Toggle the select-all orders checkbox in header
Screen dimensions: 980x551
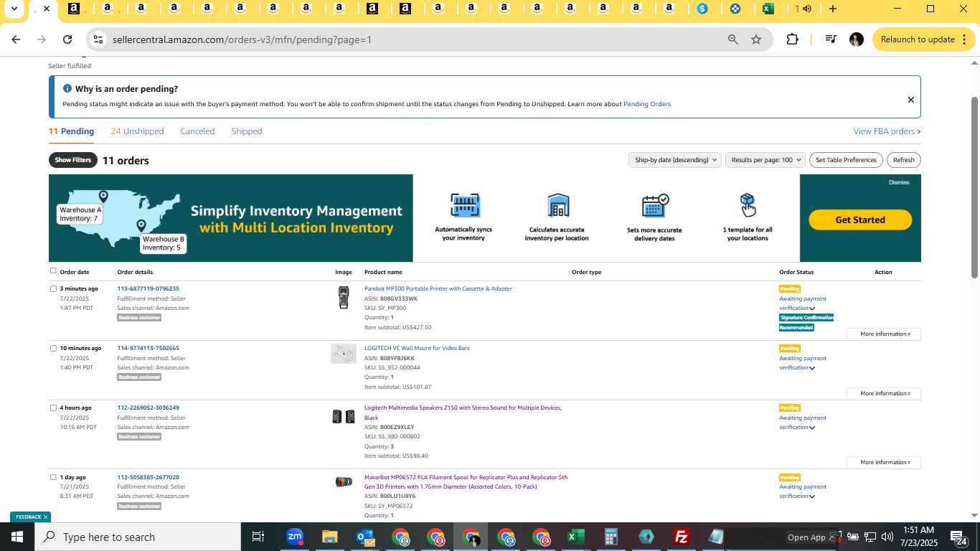point(53,271)
